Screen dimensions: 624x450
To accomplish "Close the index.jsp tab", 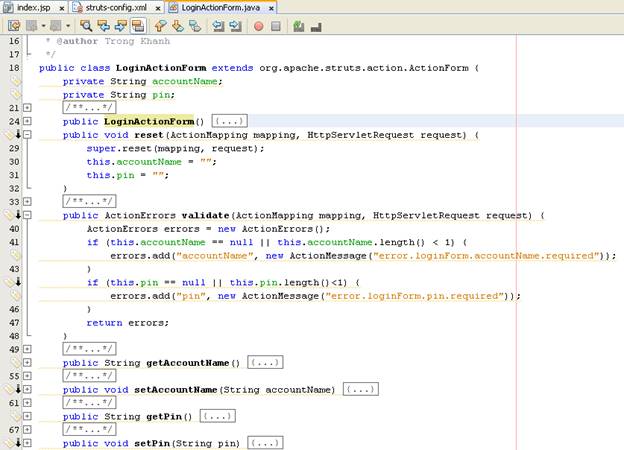I will click(61, 8).
